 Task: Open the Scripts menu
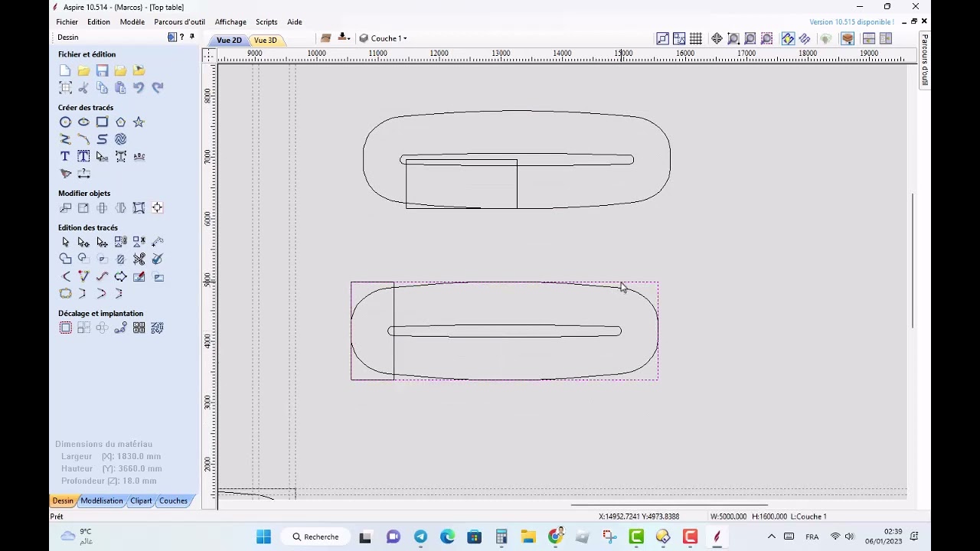[x=266, y=21]
